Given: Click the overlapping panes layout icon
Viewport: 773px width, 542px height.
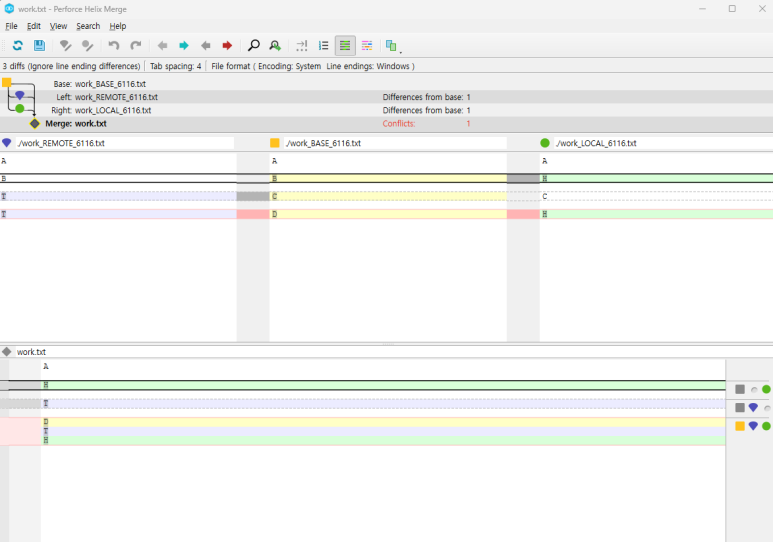Looking at the screenshot, I should [391, 46].
